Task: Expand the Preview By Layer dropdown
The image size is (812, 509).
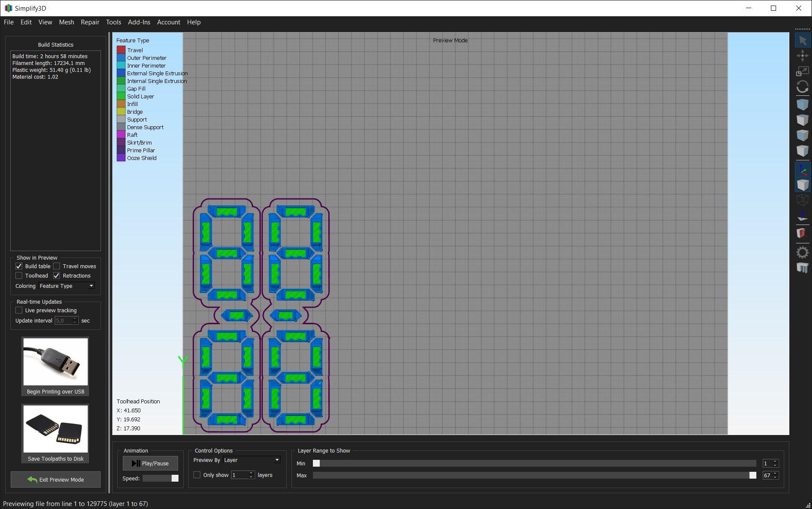Action: coord(252,460)
